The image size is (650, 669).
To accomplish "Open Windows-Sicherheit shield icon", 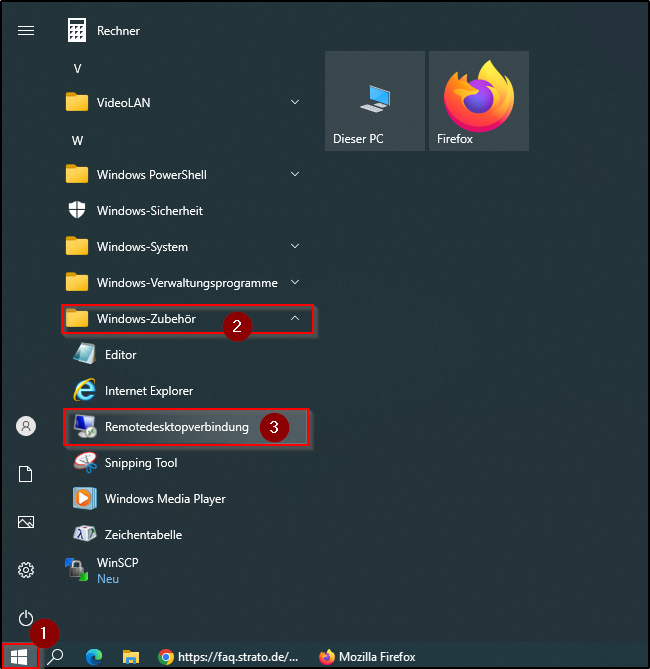I will (77, 210).
